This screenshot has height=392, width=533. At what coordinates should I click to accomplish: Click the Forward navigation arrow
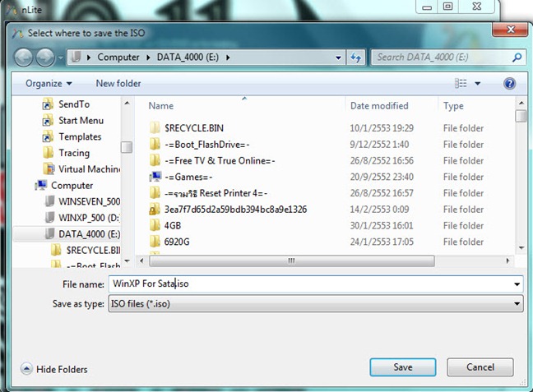click(x=46, y=58)
